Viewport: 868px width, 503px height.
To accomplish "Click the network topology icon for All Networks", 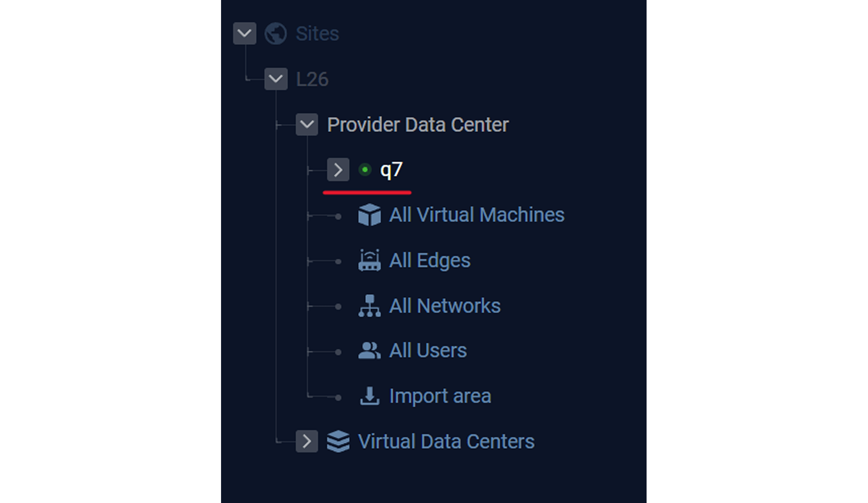I will pyautogui.click(x=369, y=306).
